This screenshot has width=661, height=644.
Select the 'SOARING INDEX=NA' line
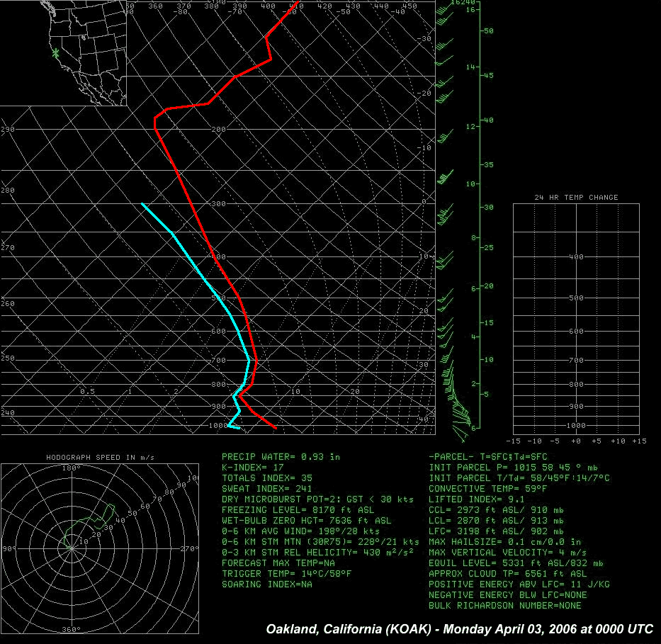tap(267, 584)
